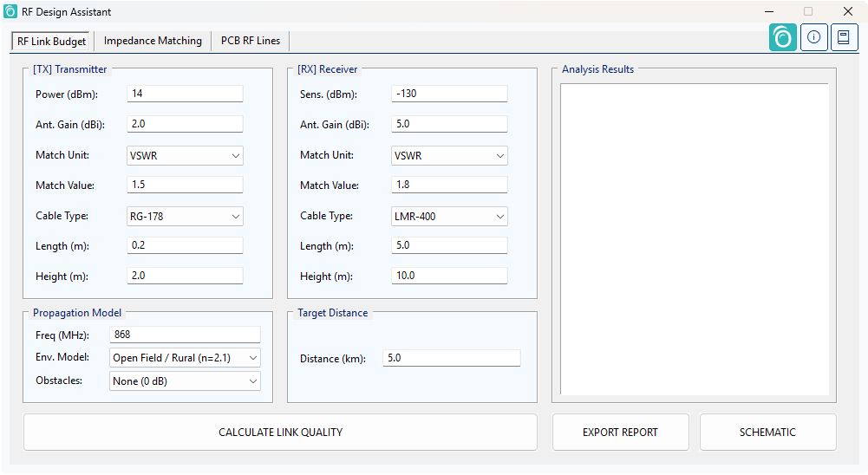Screen dimensions: 868x475
Task: Focus the RX Height (m) field
Action: click(x=449, y=276)
